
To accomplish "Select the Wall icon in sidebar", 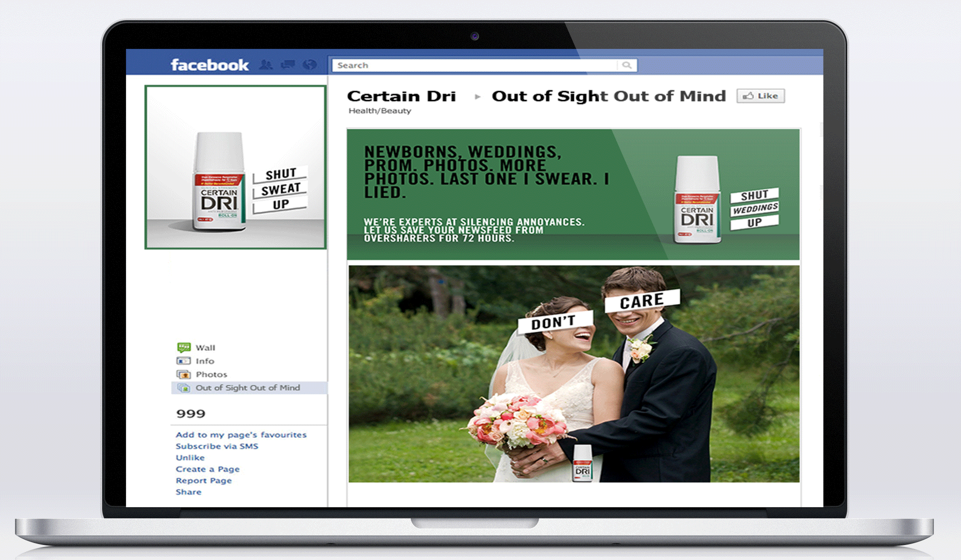I will click(185, 347).
